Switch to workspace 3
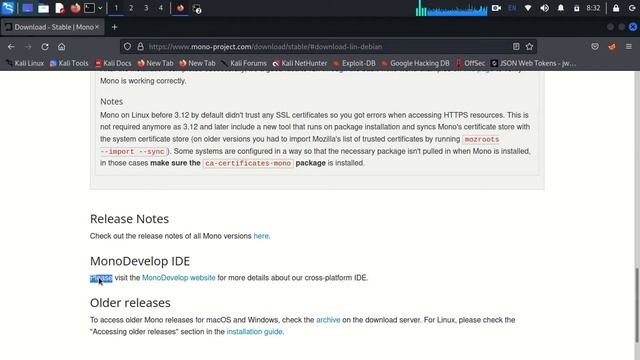Image resolution: width=640 pixels, height=360 pixels. pos(146,8)
